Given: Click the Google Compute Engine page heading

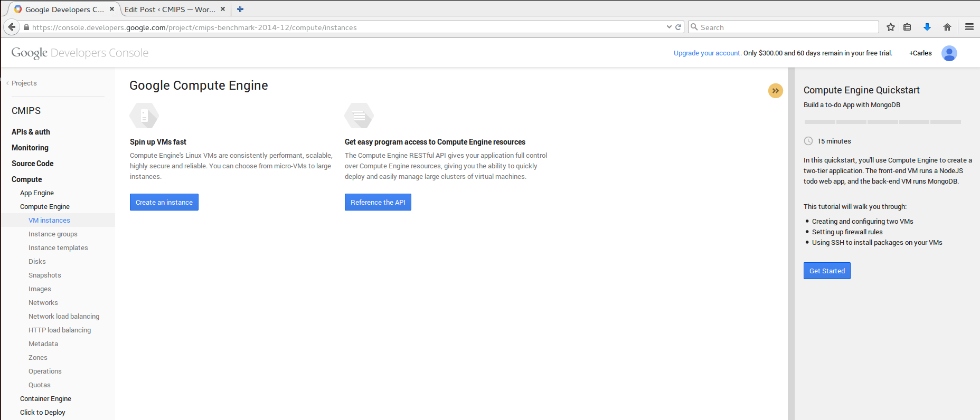Looking at the screenshot, I should tap(199, 85).
